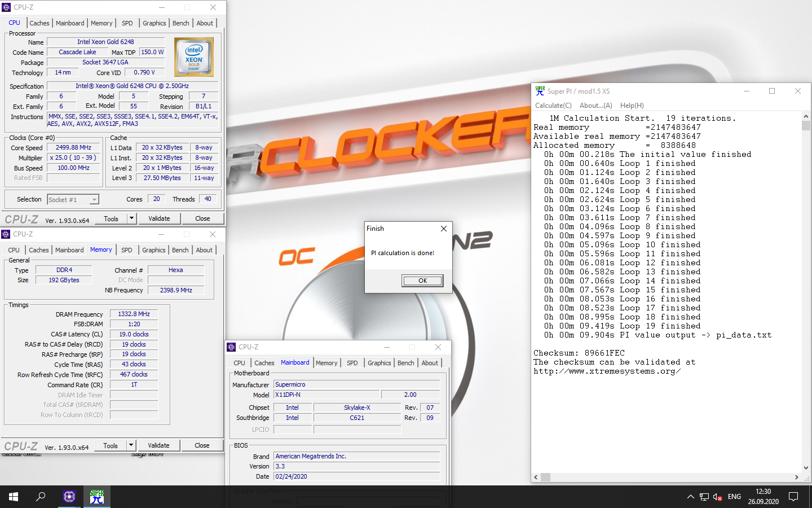Click OK in Finish dialog
The width and height of the screenshot is (812, 508).
click(422, 281)
